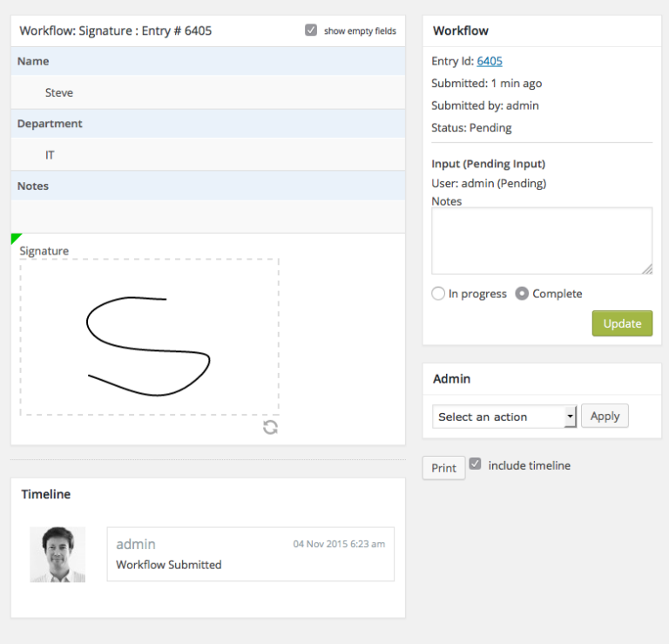
Task: Click the Print button
Action: pos(443,468)
